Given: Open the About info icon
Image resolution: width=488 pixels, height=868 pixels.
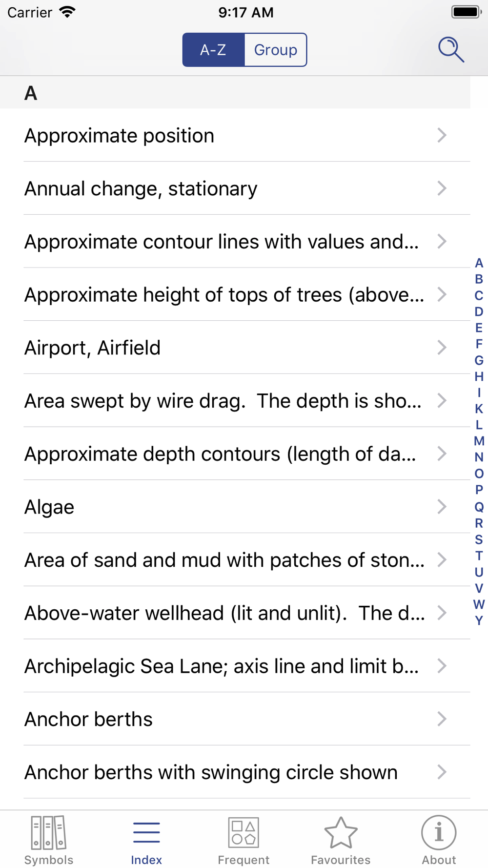Looking at the screenshot, I should tap(439, 832).
